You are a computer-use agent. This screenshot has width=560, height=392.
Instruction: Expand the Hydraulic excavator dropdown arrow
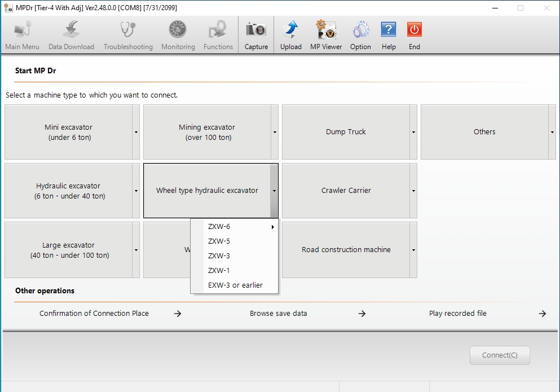(x=136, y=191)
